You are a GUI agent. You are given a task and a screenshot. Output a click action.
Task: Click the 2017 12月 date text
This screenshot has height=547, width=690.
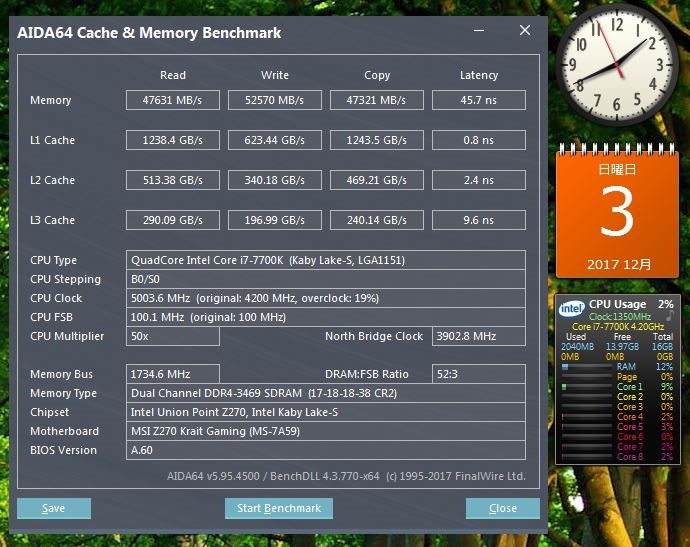[x=619, y=264]
